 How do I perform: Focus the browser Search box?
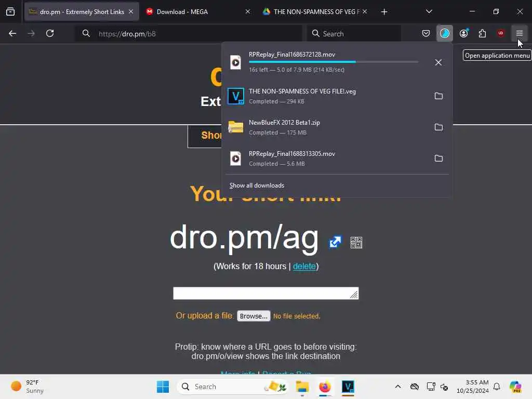pyautogui.click(x=354, y=34)
